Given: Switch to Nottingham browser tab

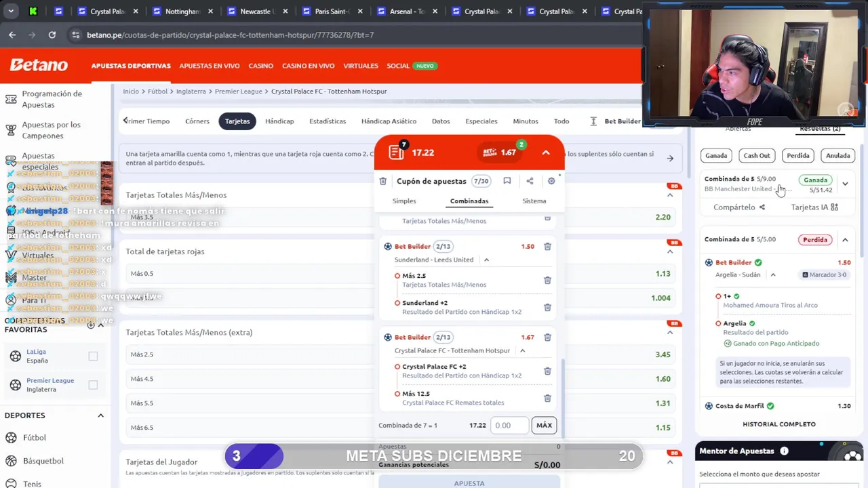Looking at the screenshot, I should coord(183,12).
